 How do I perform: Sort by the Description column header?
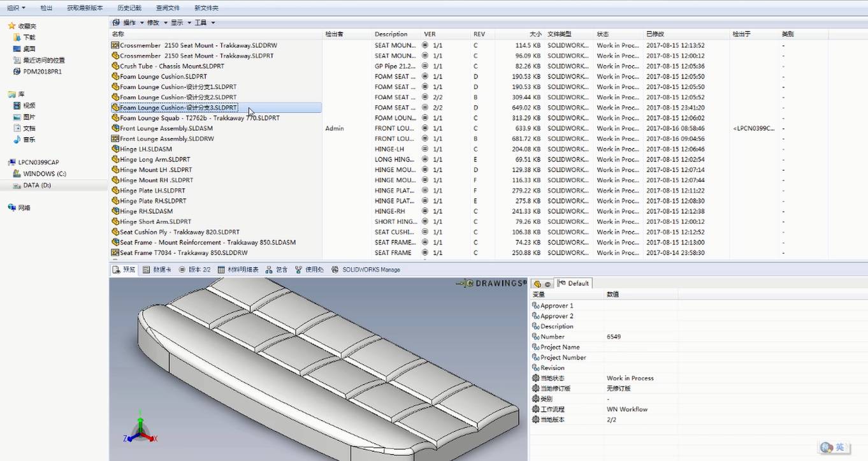click(391, 34)
